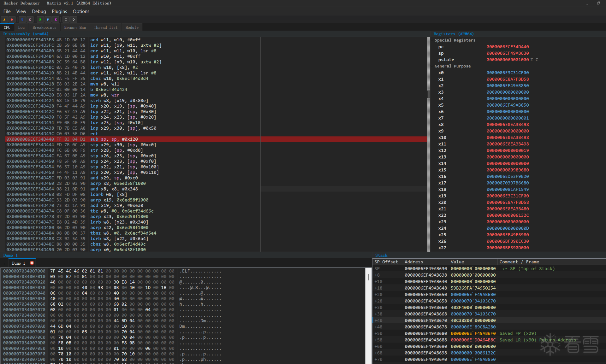The height and width of the screenshot is (364, 606).
Task: Click the magenta 'X' toolbar icon
Action: [x=56, y=20]
